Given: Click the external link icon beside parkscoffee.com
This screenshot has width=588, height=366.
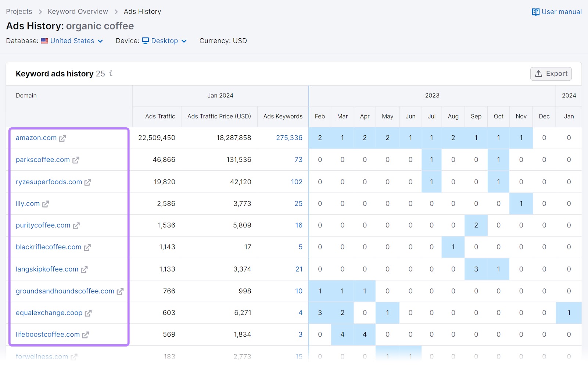Looking at the screenshot, I should (76, 160).
